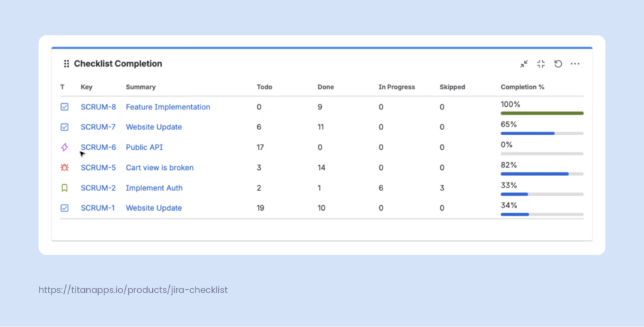Image resolution: width=644 pixels, height=327 pixels.
Task: Click the Todo value 17 for Public API
Action: [260, 147]
